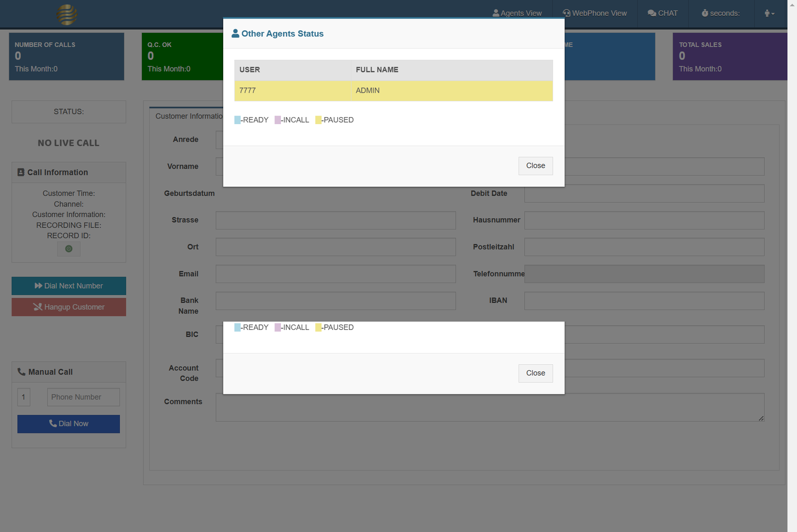The height and width of the screenshot is (532, 797).
Task: Click the user icon in Other Agents Status title
Action: point(236,34)
